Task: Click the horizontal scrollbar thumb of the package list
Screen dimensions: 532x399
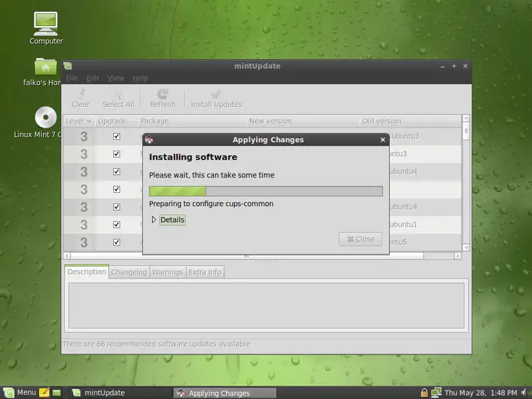Action: click(x=247, y=256)
